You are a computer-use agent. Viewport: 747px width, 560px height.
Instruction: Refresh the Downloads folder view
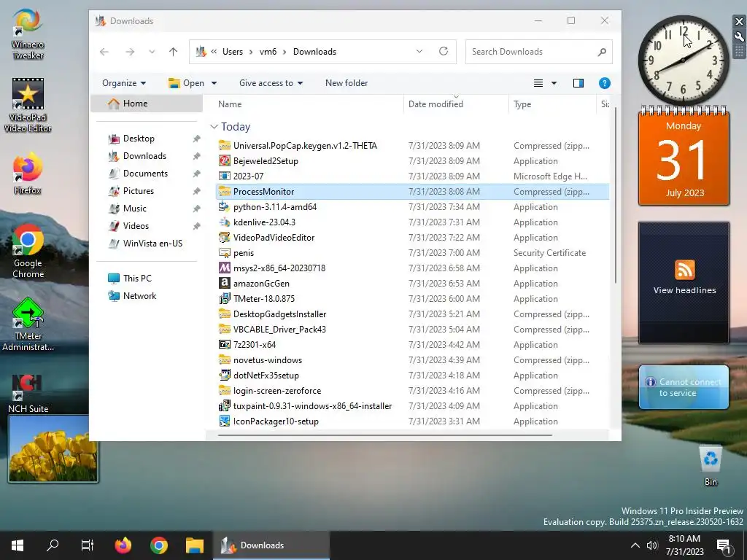[444, 52]
